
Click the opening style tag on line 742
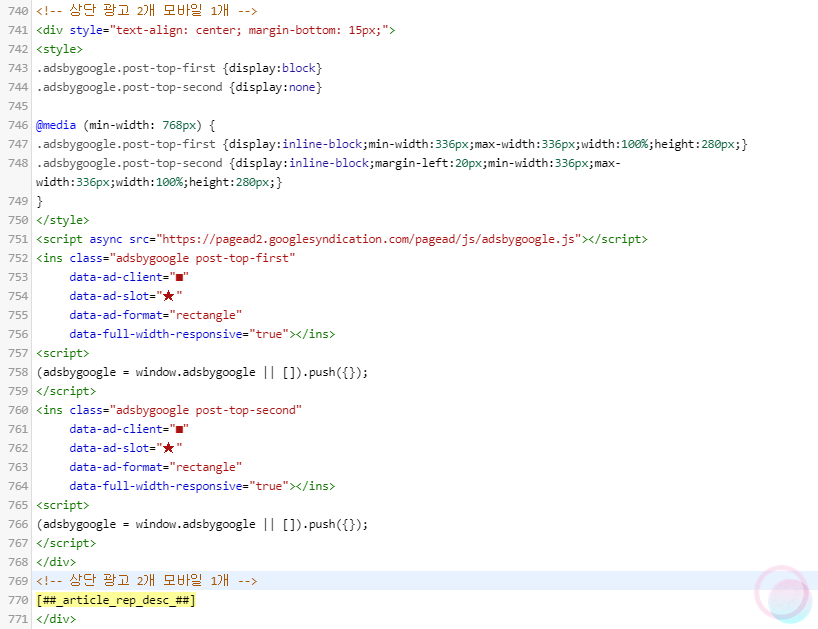(x=59, y=49)
